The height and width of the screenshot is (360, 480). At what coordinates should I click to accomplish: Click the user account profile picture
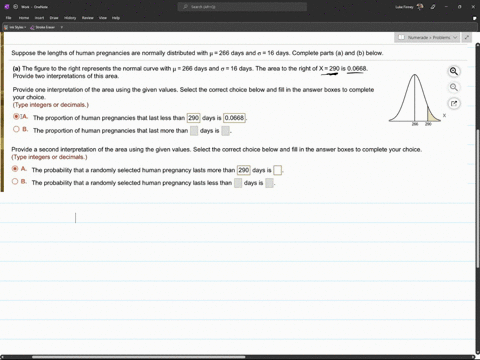(x=420, y=7)
